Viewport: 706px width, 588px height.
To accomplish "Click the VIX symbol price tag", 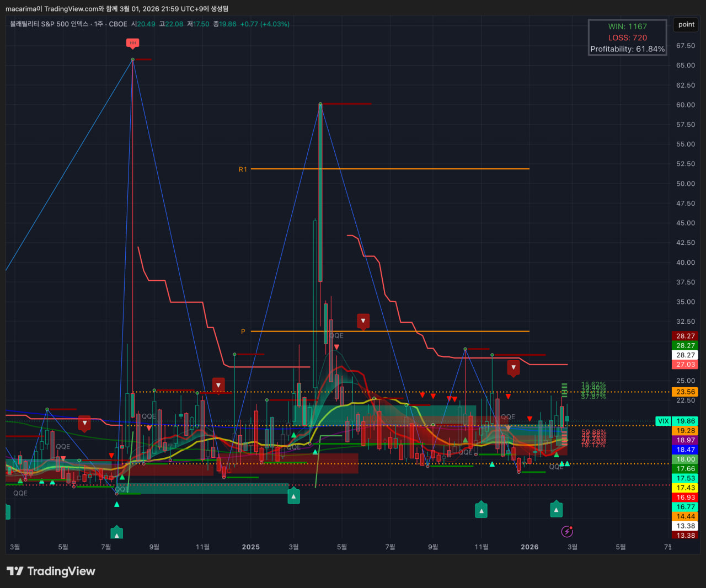I will (x=664, y=421).
